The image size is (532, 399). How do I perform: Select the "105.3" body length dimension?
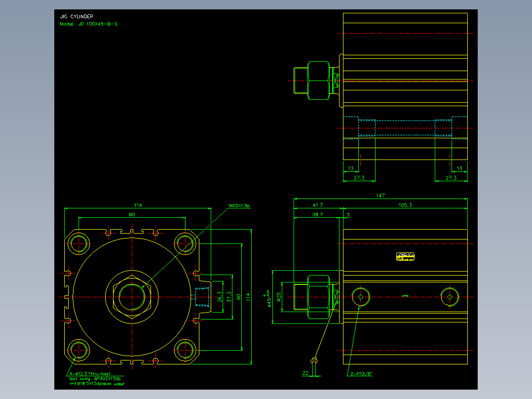(x=405, y=205)
